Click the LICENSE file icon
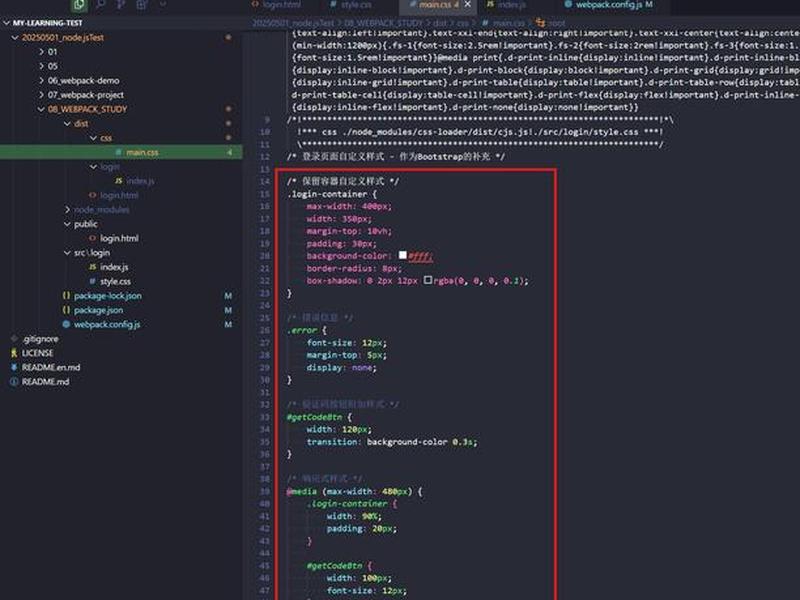Screen dimensions: 800x600 14,353
